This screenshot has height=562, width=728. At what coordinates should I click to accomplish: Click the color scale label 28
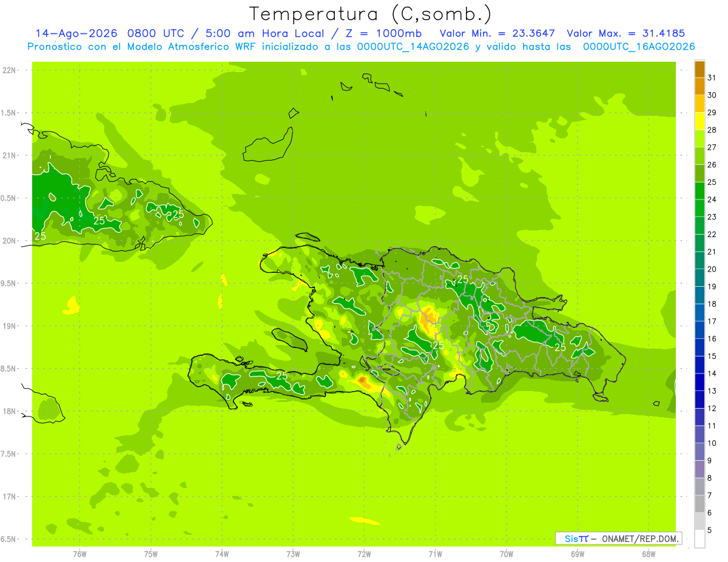point(712,130)
